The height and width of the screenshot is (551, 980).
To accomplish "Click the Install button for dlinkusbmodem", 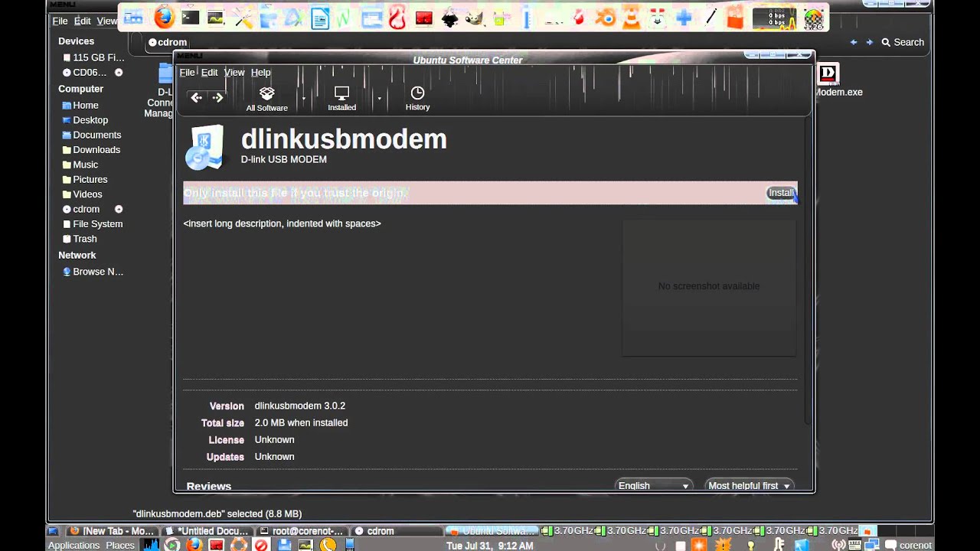I will [781, 193].
